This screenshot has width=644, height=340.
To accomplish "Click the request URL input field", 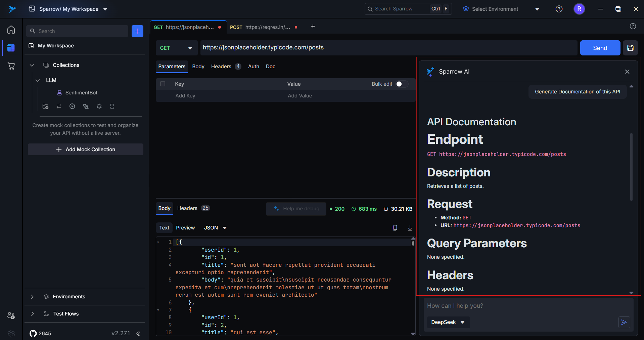I will click(389, 48).
